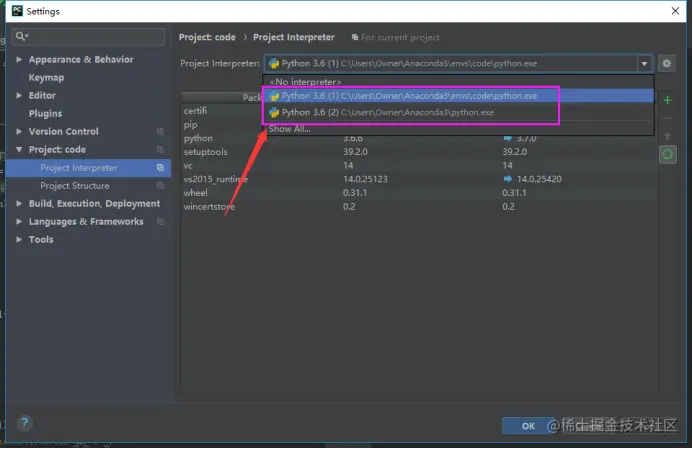Click the upgrade package up-arrow icon
Screen dimensions: 693x449
click(667, 136)
